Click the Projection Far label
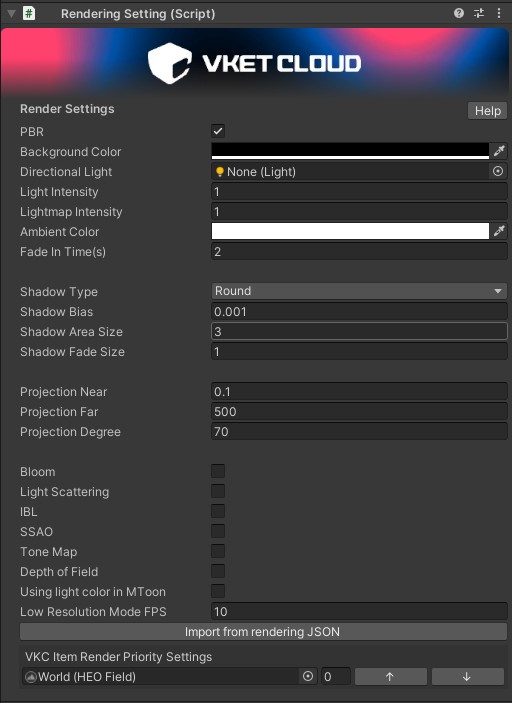512x703 pixels. coord(59,412)
